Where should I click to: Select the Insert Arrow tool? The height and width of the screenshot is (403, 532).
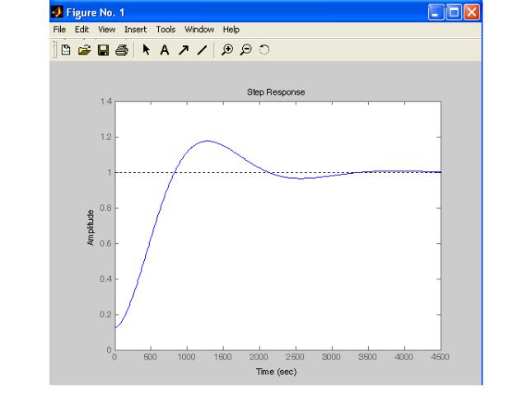[184, 50]
